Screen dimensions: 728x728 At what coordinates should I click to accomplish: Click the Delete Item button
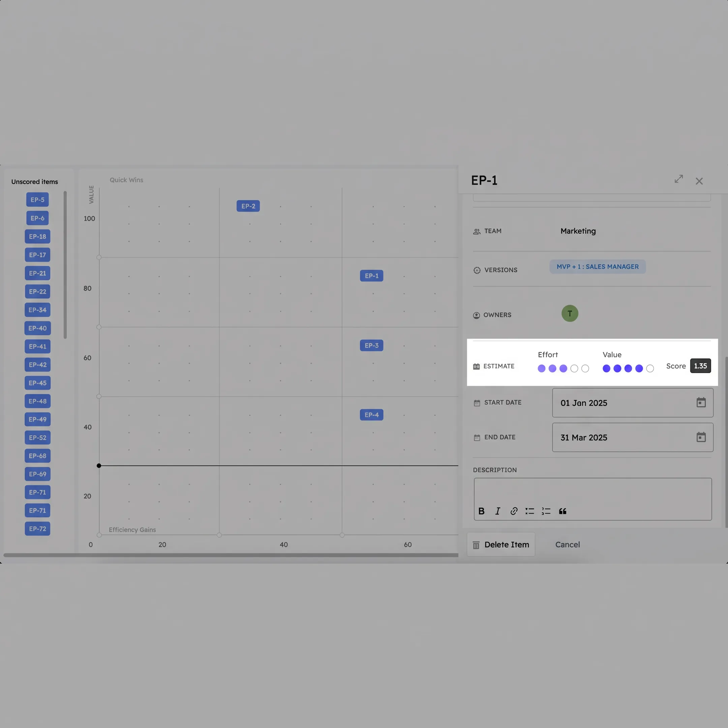coord(501,545)
